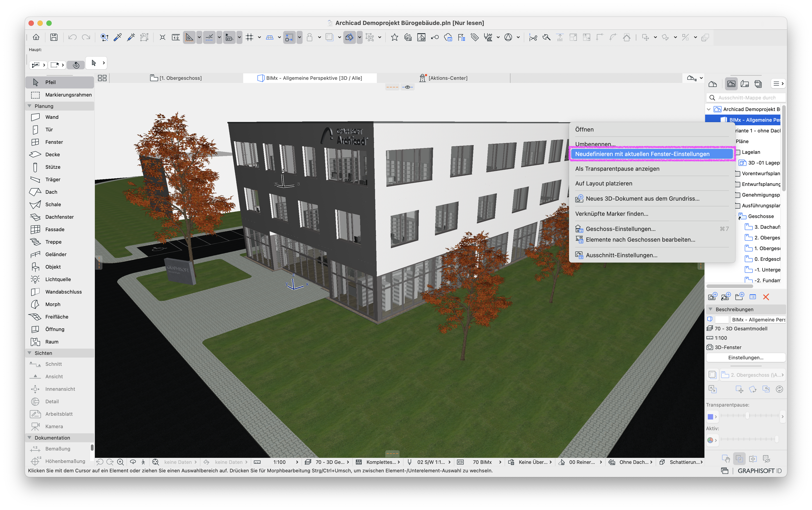The width and height of the screenshot is (812, 510).
Task: Select the Geländer tool
Action: [60, 254]
